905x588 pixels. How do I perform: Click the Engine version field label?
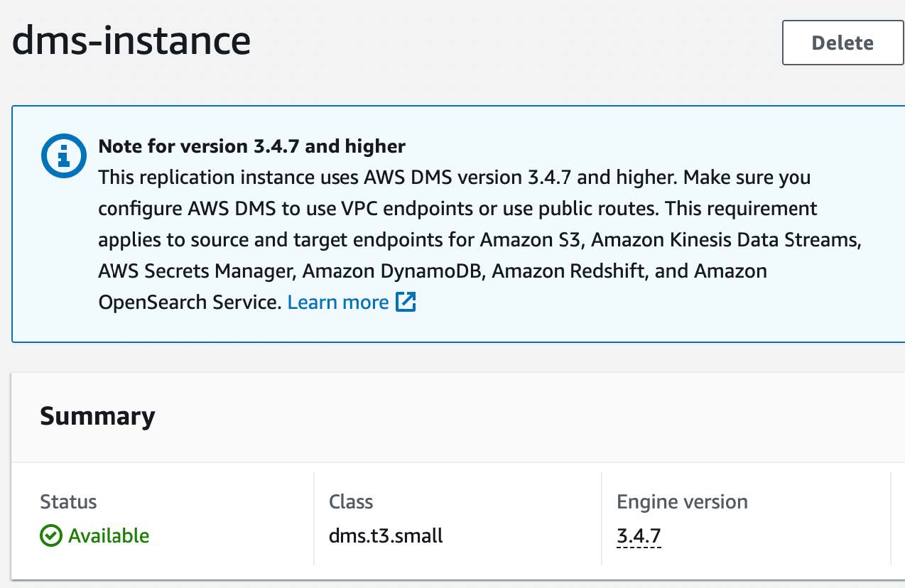pos(681,501)
